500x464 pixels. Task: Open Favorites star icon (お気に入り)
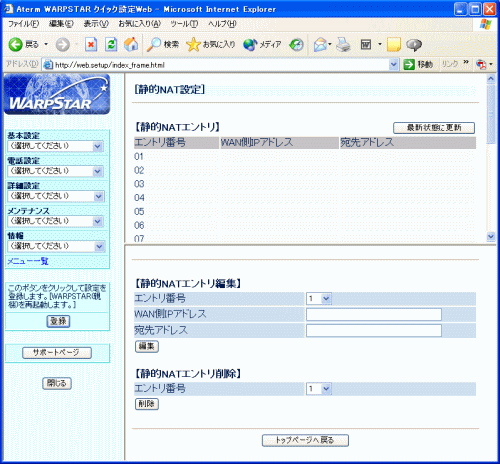click(193, 44)
